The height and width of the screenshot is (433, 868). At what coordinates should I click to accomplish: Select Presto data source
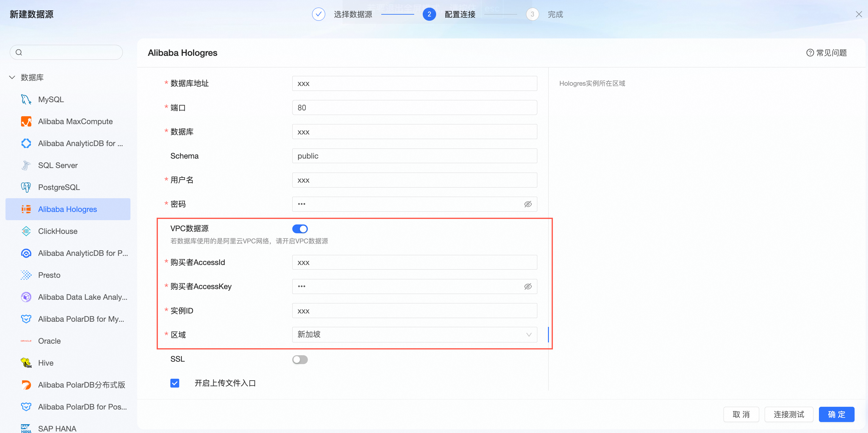pos(68,275)
